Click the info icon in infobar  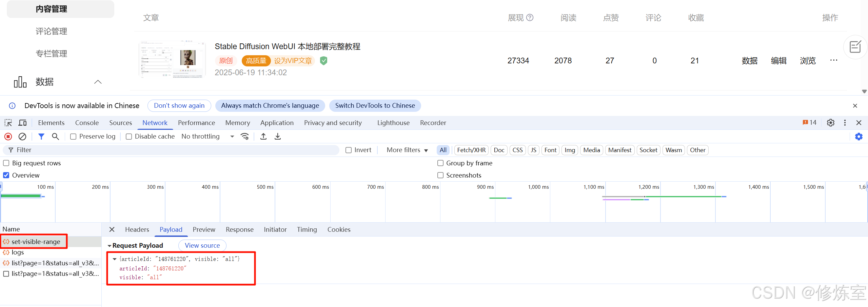12,106
